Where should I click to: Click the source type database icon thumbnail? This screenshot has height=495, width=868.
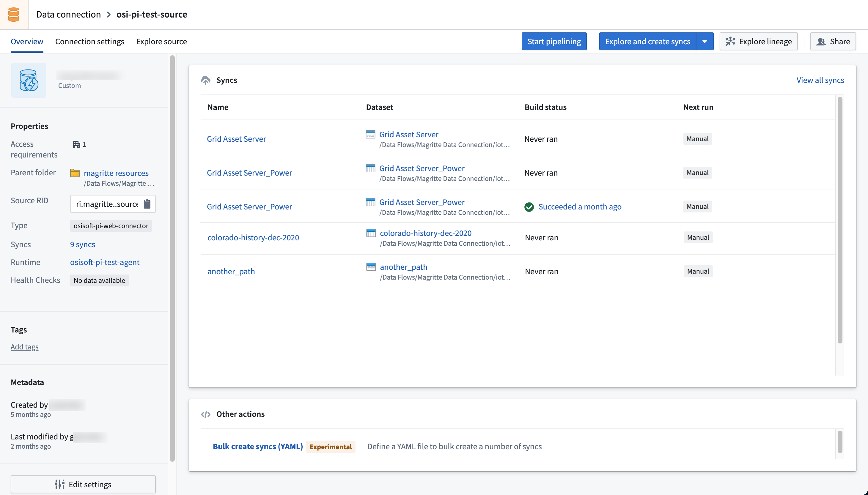tap(29, 80)
